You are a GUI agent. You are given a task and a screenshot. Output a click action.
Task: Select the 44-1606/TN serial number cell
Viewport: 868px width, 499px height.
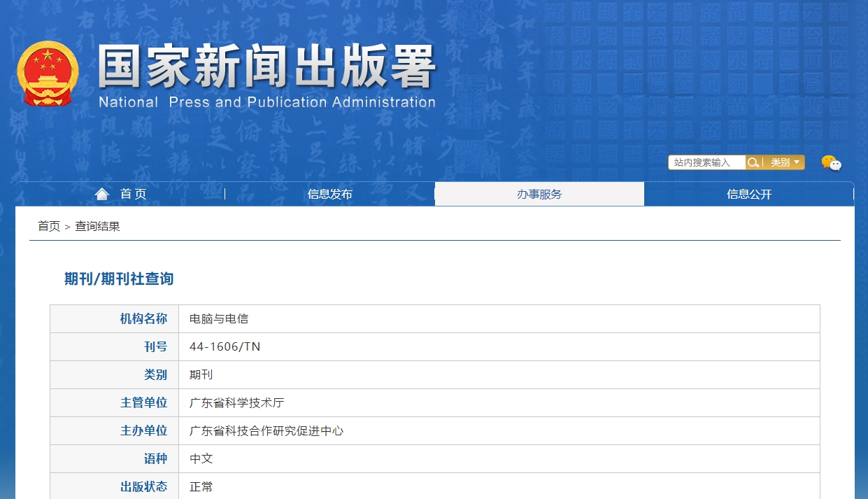[x=499, y=347]
